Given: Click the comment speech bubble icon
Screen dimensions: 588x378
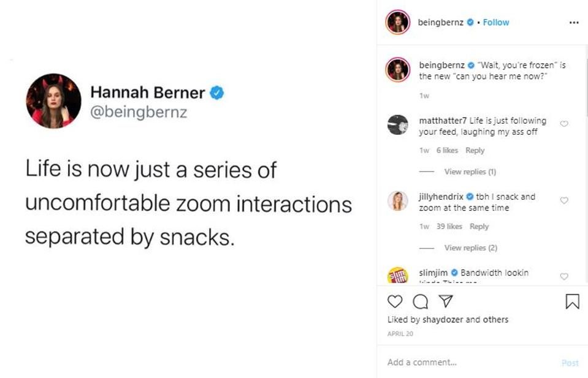Looking at the screenshot, I should click(x=420, y=301).
